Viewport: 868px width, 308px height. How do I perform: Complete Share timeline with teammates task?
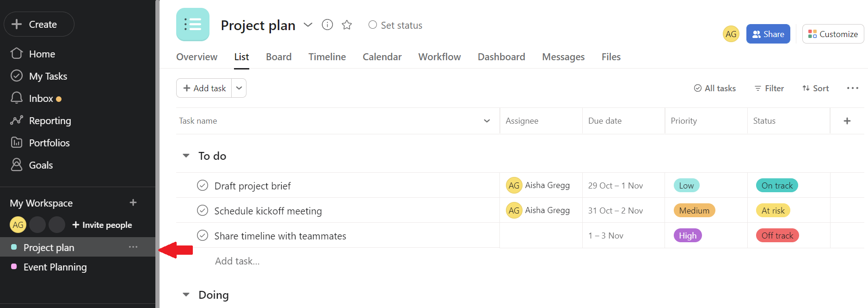(x=203, y=236)
